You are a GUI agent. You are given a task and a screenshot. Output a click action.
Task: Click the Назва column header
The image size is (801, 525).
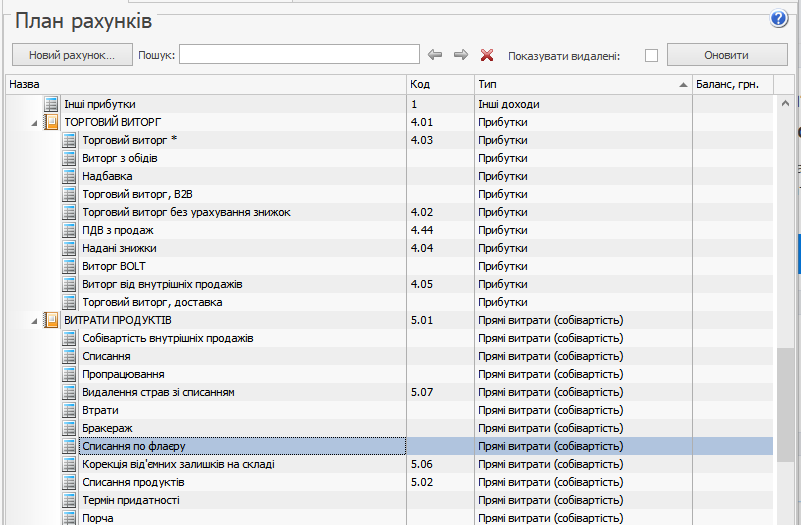point(200,84)
